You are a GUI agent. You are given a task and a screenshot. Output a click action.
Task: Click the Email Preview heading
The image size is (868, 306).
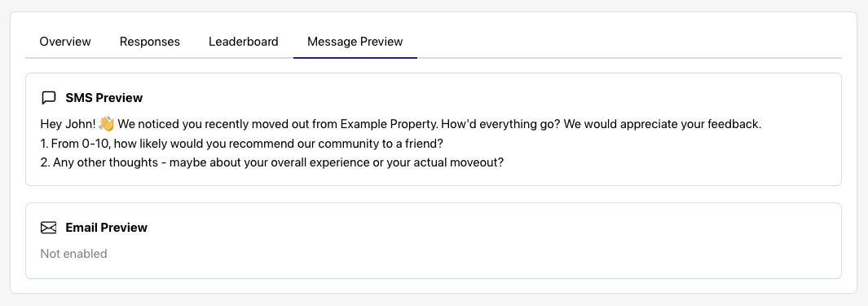(106, 228)
